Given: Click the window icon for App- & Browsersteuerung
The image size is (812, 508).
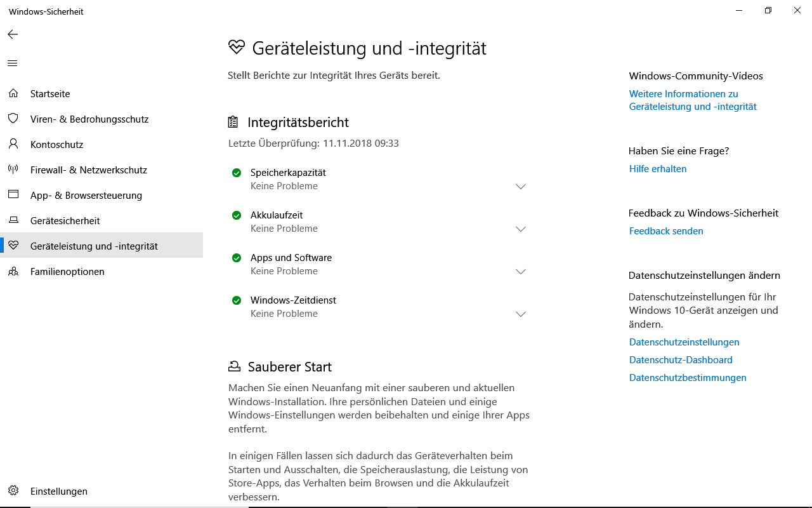Looking at the screenshot, I should coord(13,195).
